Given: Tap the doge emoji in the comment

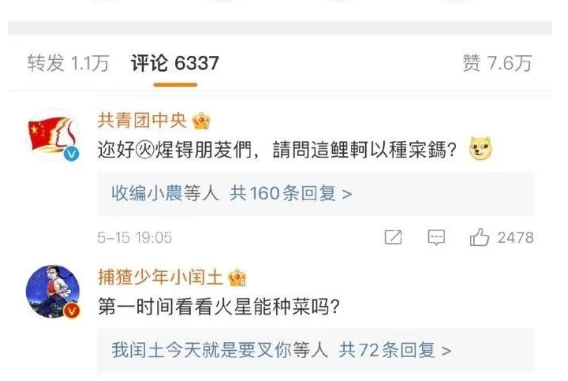Looking at the screenshot, I should 480,148.
